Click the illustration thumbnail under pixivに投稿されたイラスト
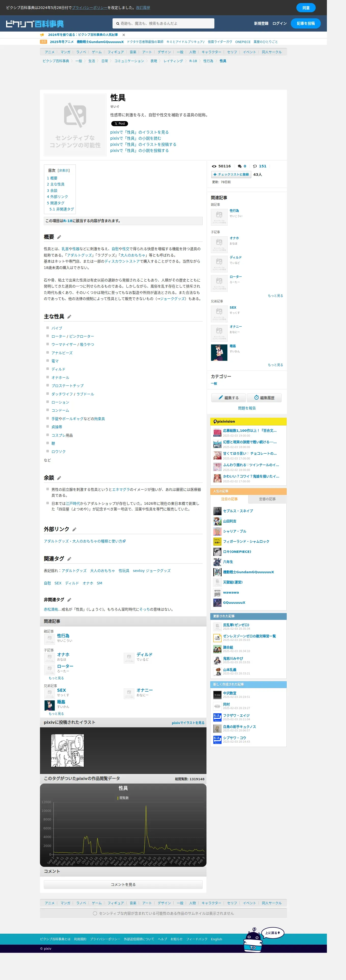 point(67,751)
